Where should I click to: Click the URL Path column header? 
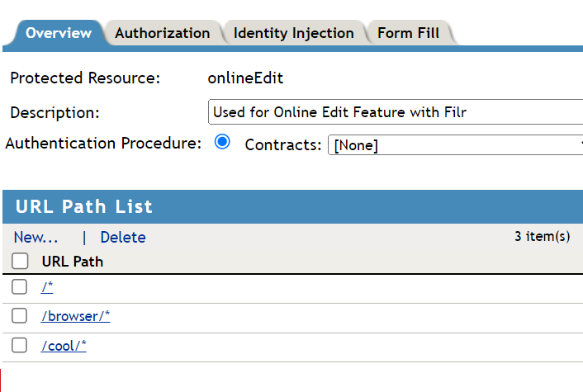[x=73, y=262]
